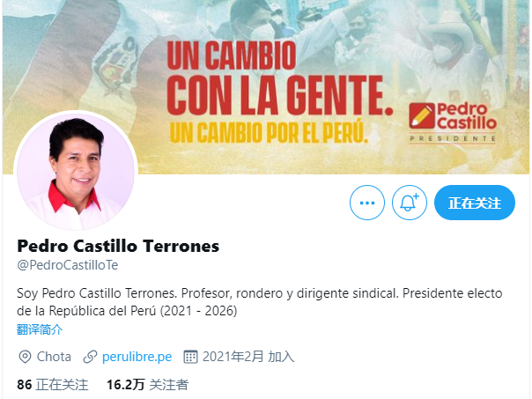Open the banner image with red campaign slogan
Viewport: 532px width, 399px height.
point(266,87)
